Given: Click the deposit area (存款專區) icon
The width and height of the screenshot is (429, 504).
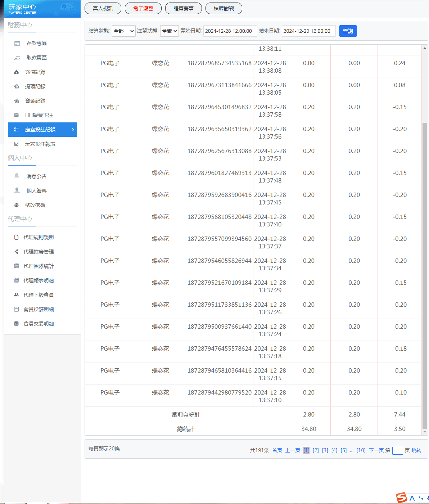Looking at the screenshot, I should coord(17,44).
